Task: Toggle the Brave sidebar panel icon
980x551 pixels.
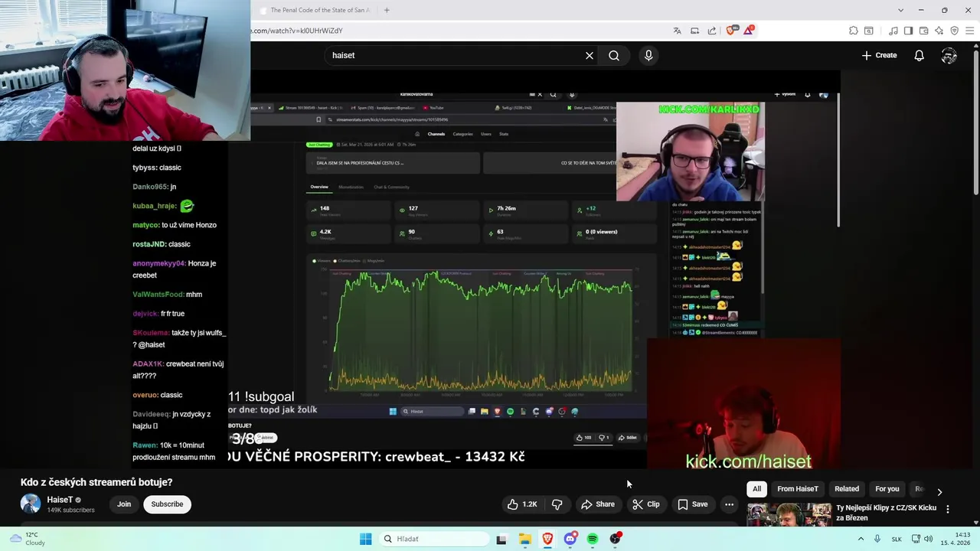Action: [908, 31]
